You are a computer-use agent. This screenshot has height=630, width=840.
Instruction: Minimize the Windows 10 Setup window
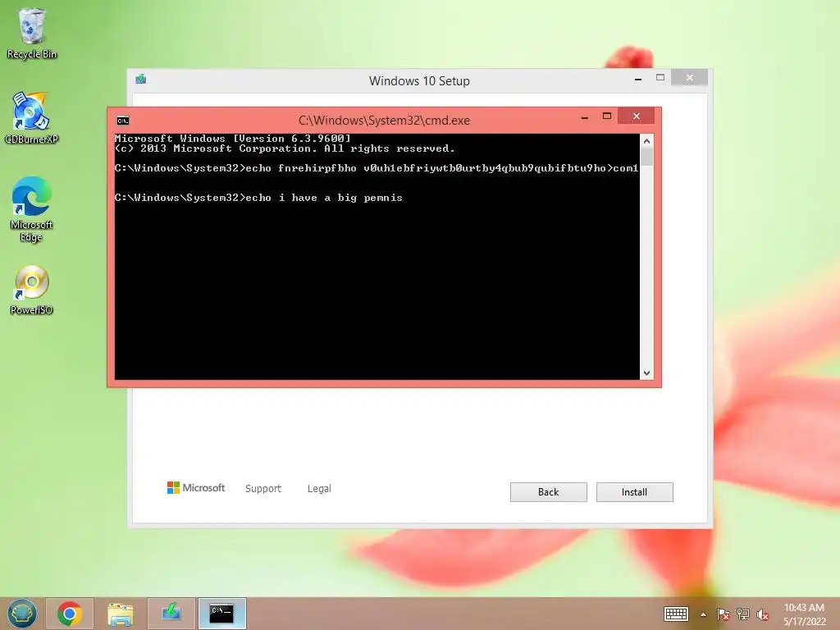[637, 78]
